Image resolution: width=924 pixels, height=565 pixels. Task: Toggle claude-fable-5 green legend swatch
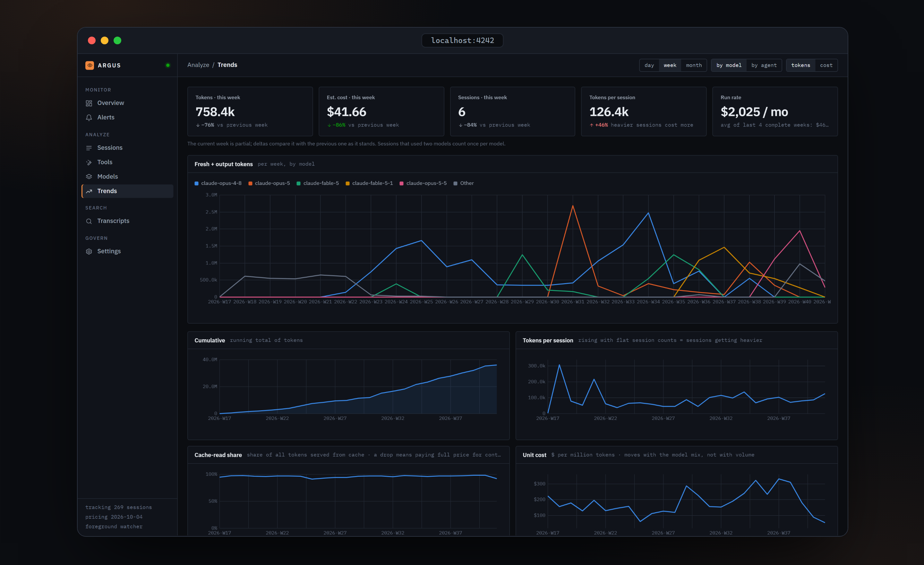pos(298,183)
